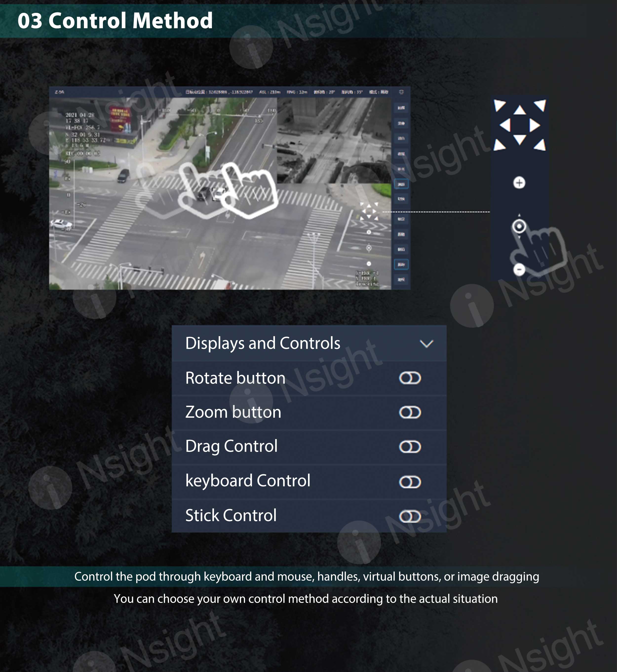Enable the Drag Control switch
Image resolution: width=617 pixels, height=672 pixels.
pyautogui.click(x=410, y=447)
